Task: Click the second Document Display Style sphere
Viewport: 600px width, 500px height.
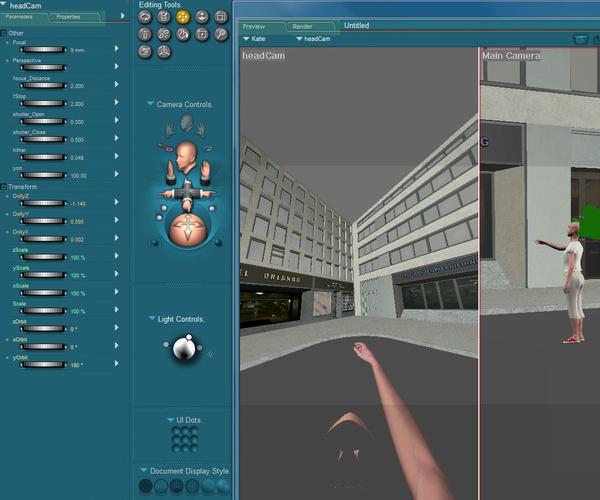Action: (161, 486)
